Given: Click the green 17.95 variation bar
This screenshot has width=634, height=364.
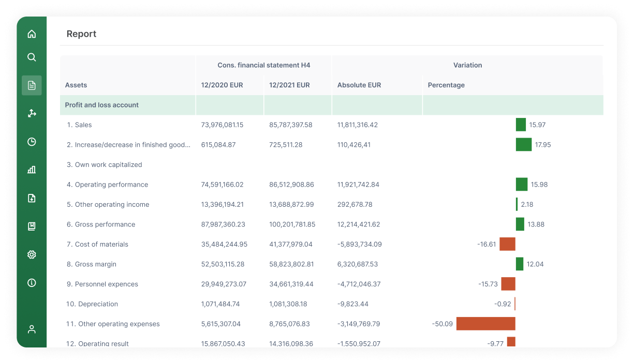Looking at the screenshot, I should click(523, 145).
